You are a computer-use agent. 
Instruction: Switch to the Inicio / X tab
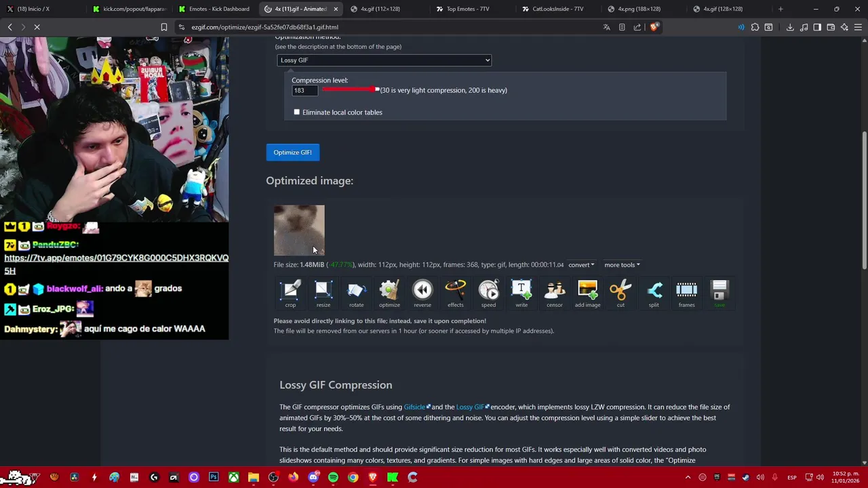tap(43, 9)
